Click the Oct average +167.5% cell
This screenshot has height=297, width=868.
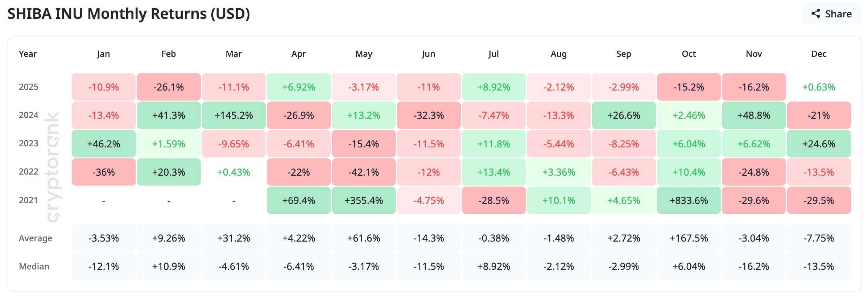(x=689, y=238)
